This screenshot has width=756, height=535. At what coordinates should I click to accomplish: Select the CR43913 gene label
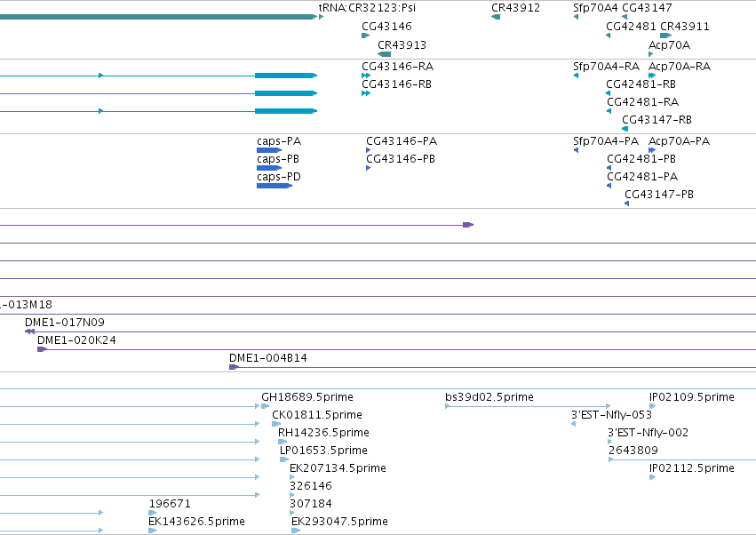402,44
